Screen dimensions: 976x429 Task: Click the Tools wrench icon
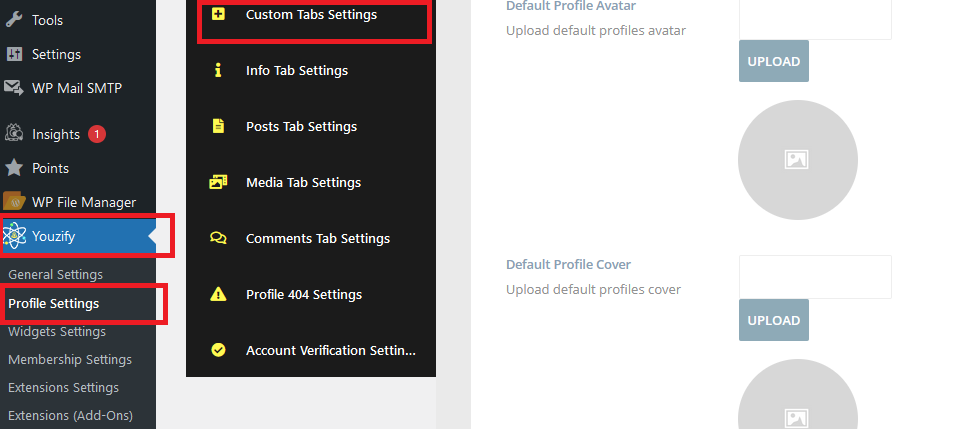click(x=14, y=20)
